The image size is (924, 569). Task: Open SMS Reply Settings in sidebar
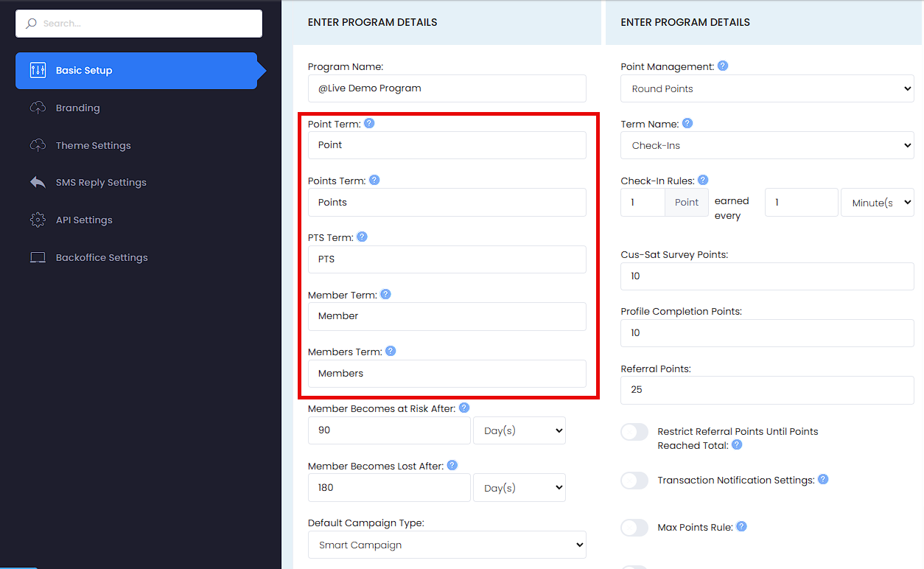(101, 182)
